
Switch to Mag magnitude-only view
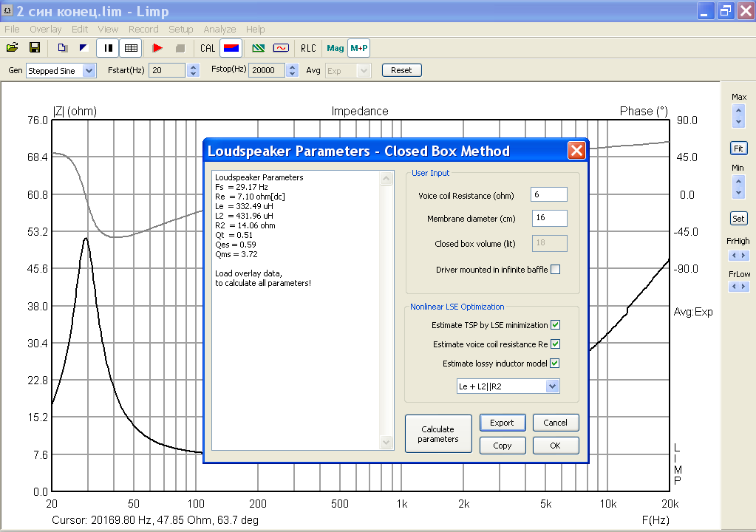click(x=336, y=48)
